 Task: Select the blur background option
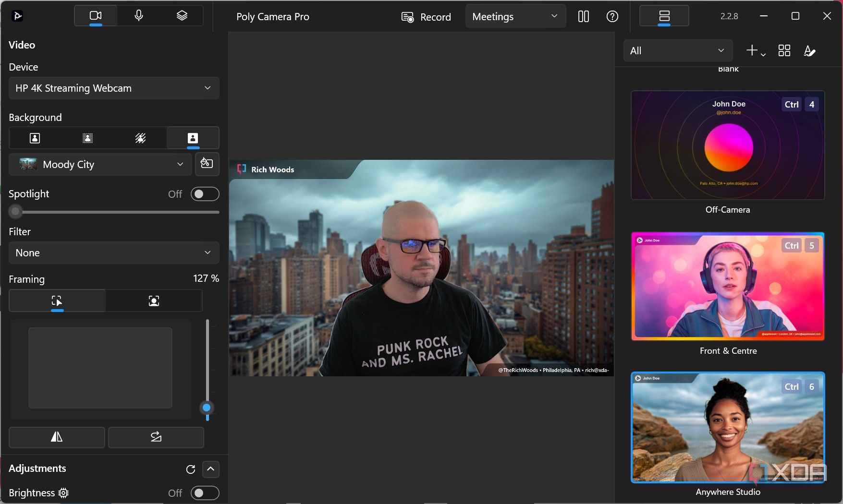pyautogui.click(x=87, y=138)
